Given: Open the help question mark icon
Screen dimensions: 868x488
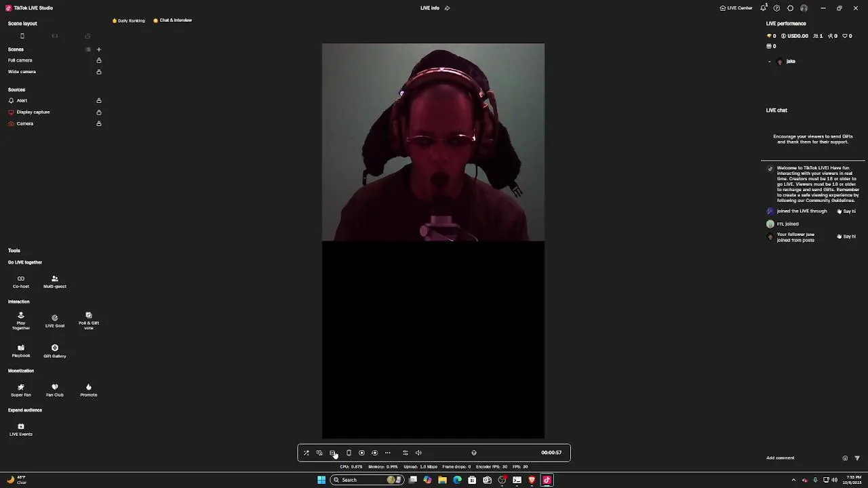Looking at the screenshot, I should 776,8.
